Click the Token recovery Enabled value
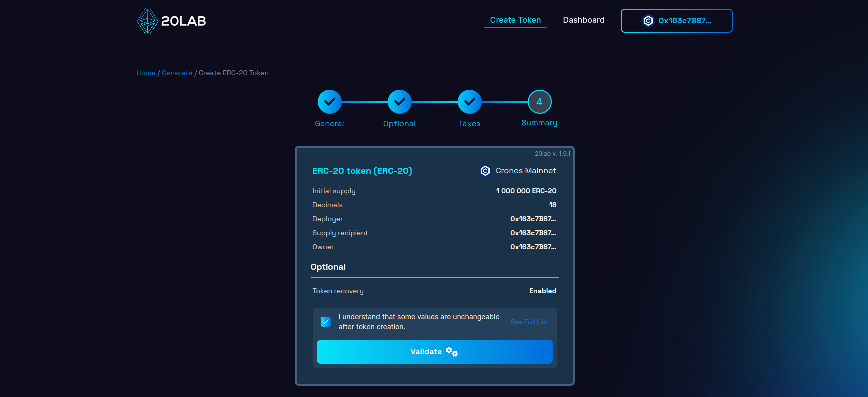868x397 pixels. tap(543, 291)
